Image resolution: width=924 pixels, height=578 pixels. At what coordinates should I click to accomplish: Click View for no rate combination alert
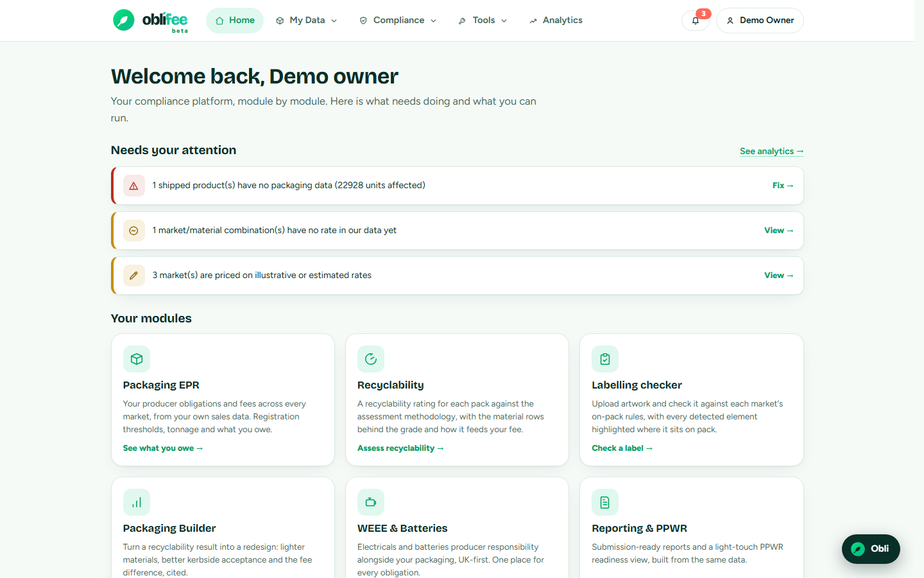coord(779,231)
